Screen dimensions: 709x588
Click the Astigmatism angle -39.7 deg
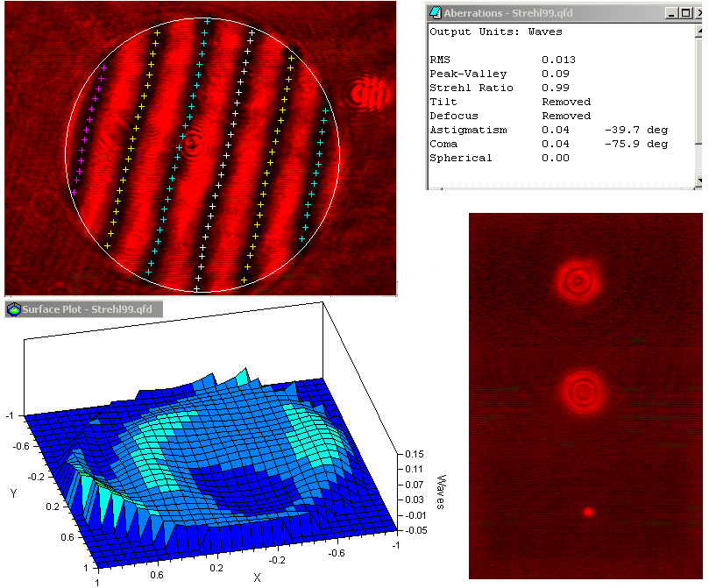tap(635, 130)
